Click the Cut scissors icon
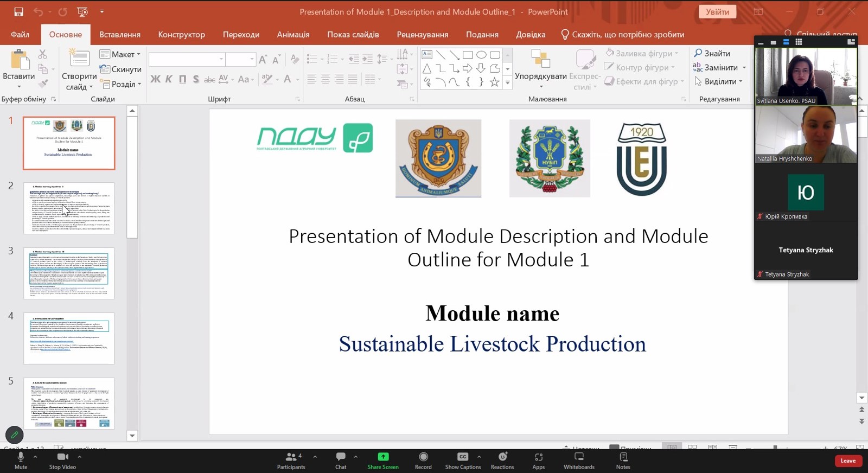Viewport: 868px width, 473px height. click(x=43, y=54)
